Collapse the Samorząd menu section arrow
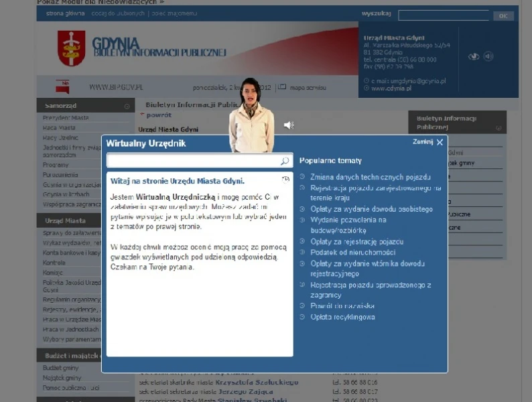 (x=127, y=106)
